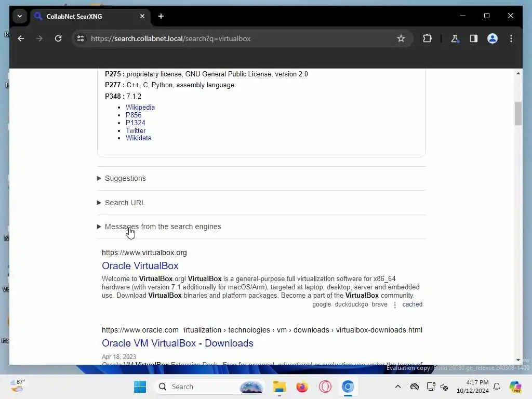
Task: Click the muted volume tray icon
Action: pyautogui.click(x=444, y=387)
